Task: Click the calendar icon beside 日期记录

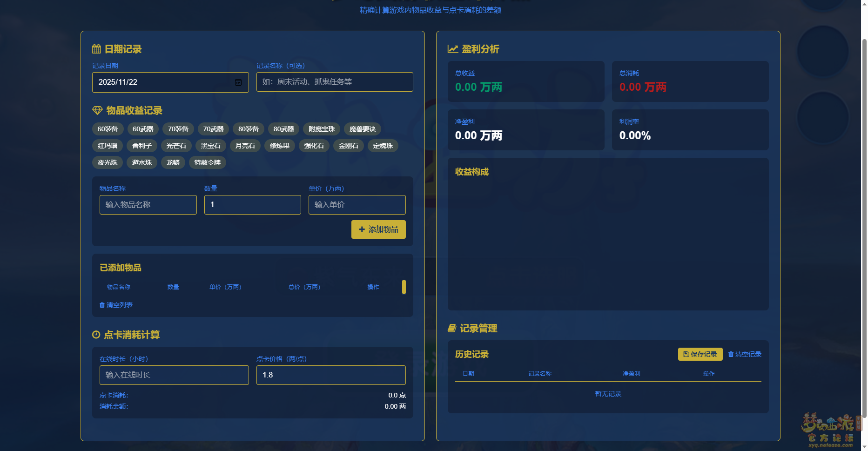Action: coord(96,49)
